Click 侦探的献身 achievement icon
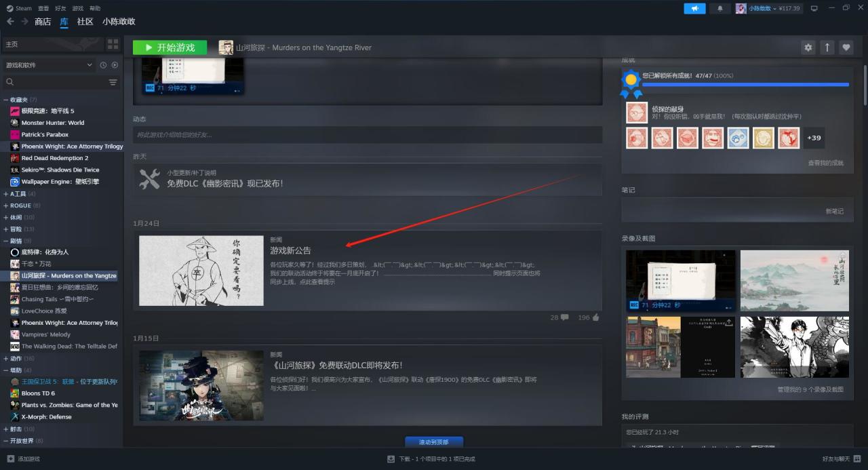Viewport: 868px width, 470px height. (x=637, y=113)
